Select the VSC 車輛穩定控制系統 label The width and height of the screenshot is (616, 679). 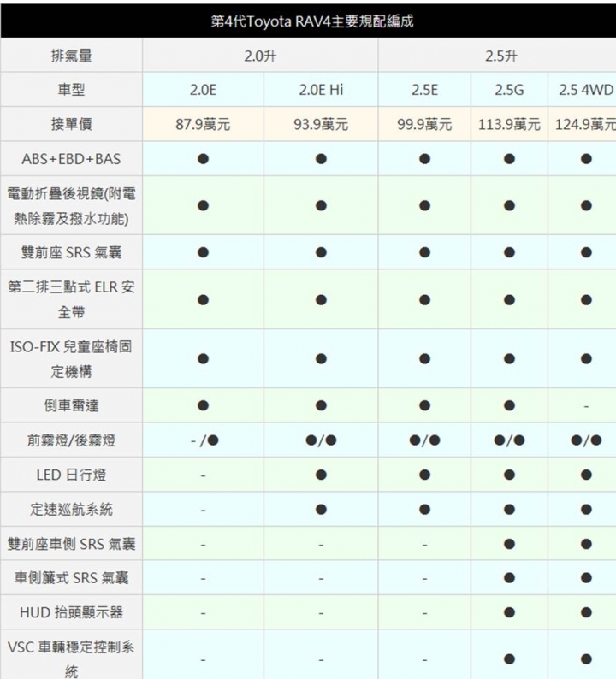72,658
